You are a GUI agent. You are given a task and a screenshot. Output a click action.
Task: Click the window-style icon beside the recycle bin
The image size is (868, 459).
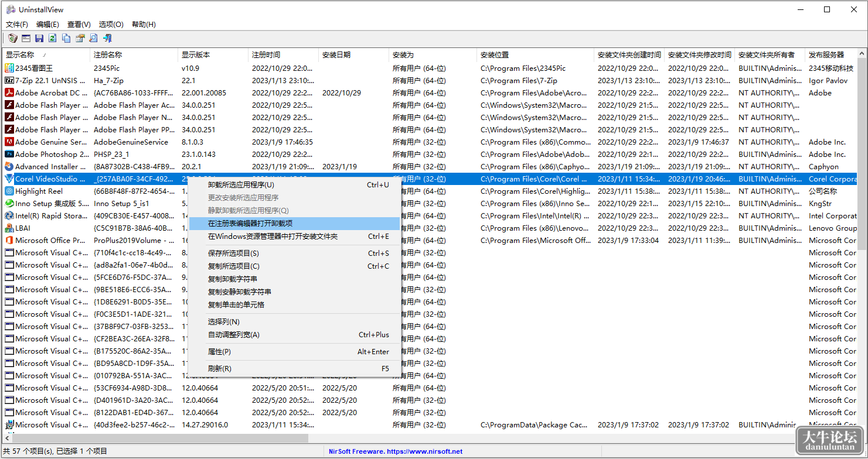click(26, 38)
